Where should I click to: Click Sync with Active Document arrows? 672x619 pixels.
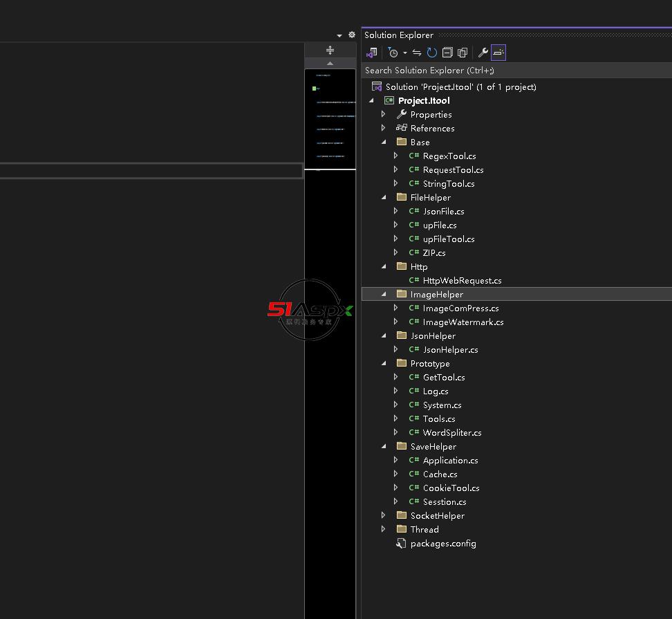(417, 53)
